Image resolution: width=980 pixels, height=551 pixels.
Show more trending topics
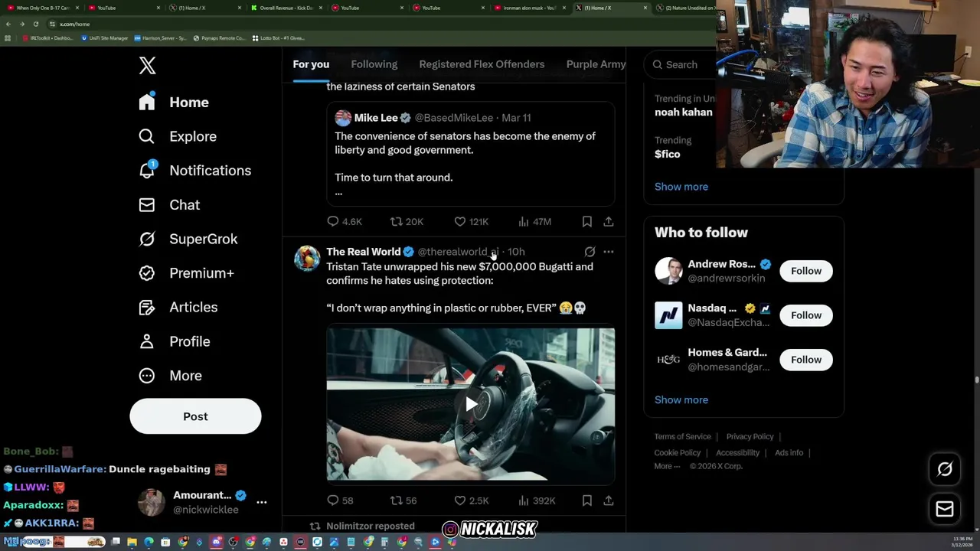[681, 187]
